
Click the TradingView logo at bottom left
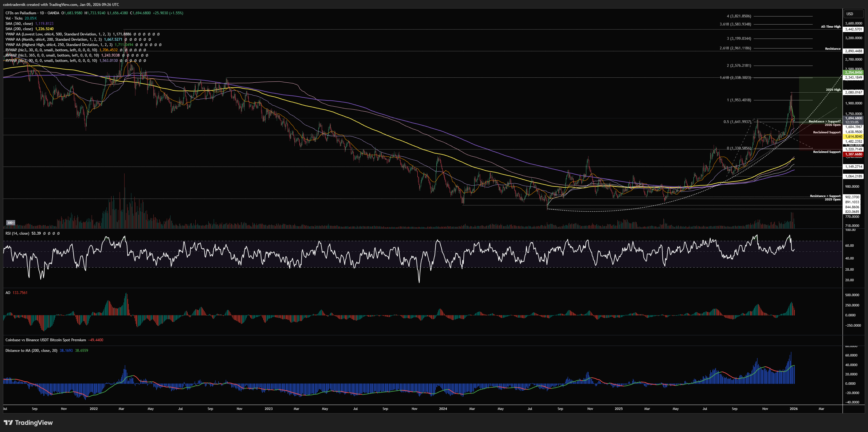pyautogui.click(x=28, y=423)
